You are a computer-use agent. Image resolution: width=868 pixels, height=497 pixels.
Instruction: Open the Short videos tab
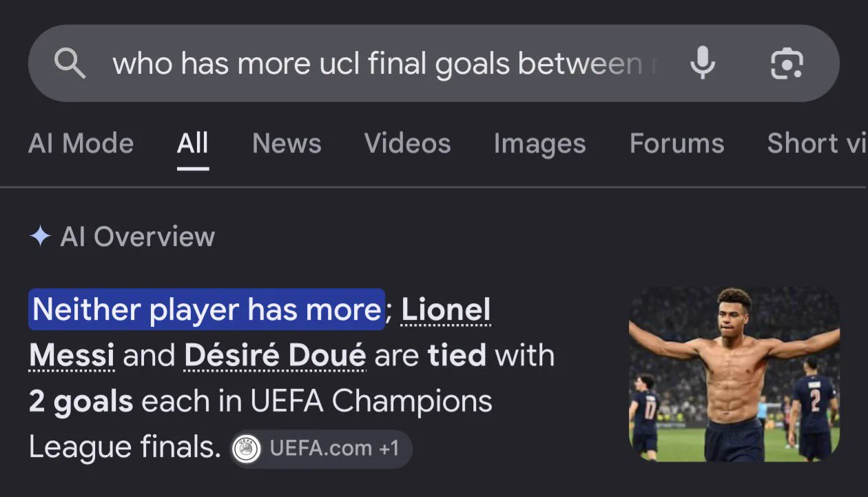tap(817, 143)
